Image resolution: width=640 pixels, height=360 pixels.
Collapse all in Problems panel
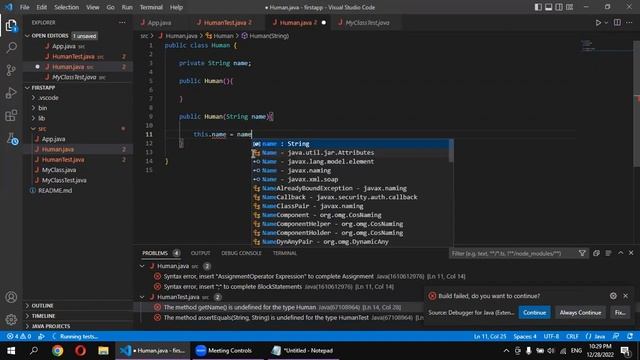click(x=596, y=253)
